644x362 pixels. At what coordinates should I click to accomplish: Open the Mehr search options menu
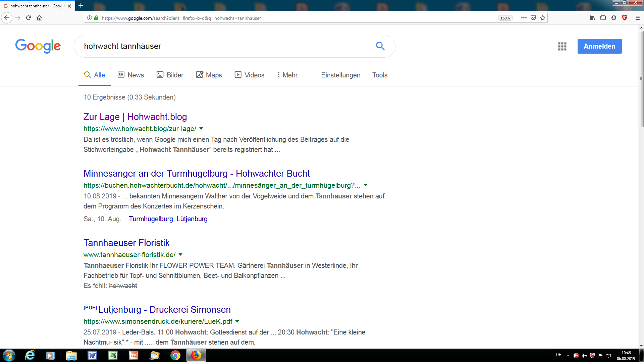(x=287, y=75)
